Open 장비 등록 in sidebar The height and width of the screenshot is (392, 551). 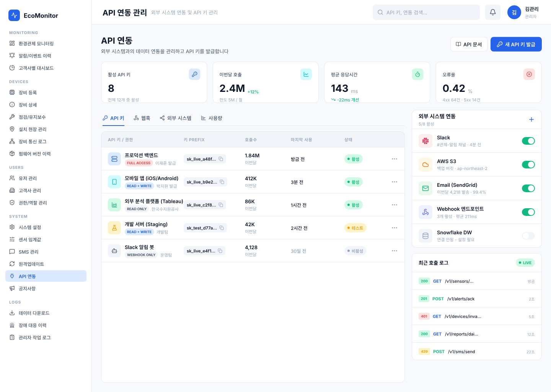[x=46, y=93]
